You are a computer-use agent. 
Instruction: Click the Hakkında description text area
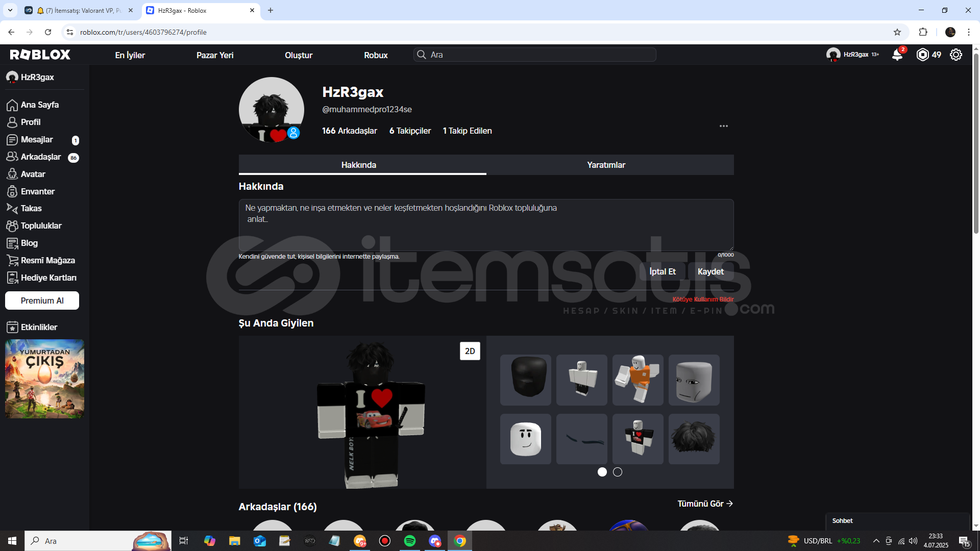[x=486, y=224]
